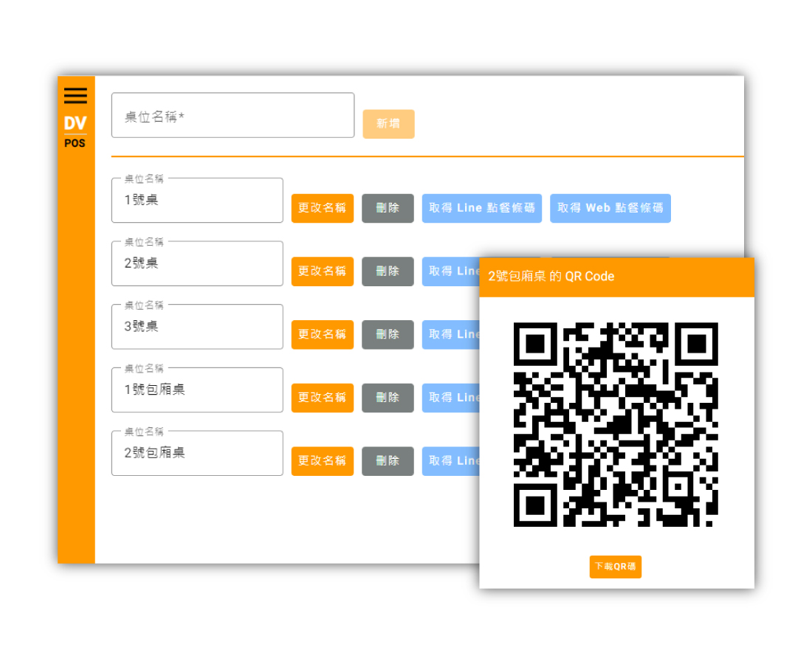Click 刪除 for 1號包廂桌
The width and height of the screenshot is (812, 664).
point(388,398)
